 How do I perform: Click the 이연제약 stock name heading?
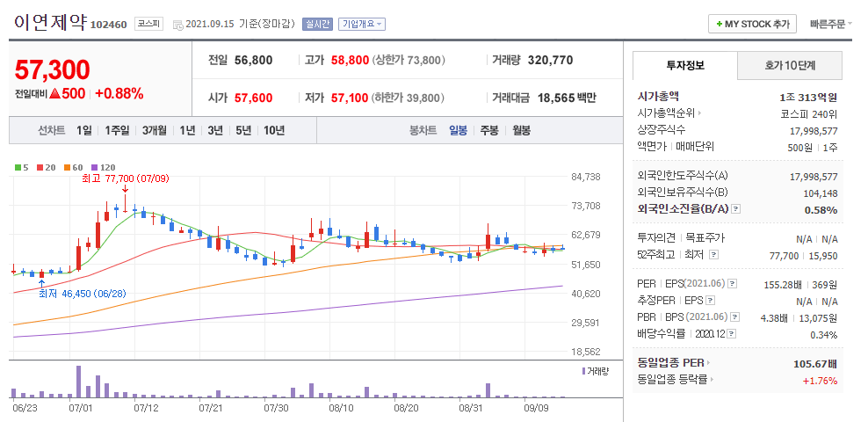[50, 22]
